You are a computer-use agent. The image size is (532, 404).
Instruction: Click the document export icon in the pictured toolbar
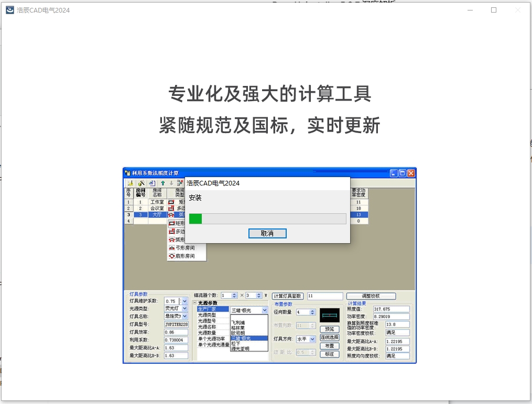pyautogui.click(x=152, y=183)
